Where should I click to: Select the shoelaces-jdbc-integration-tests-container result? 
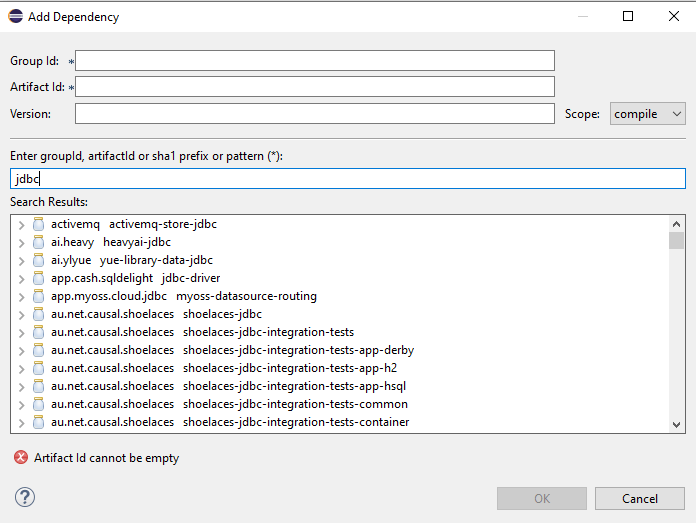(x=230, y=422)
